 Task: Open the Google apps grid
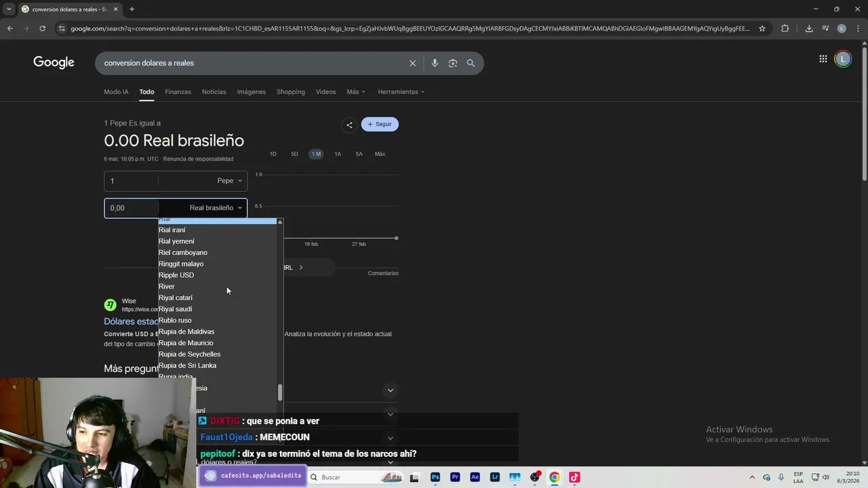coord(823,59)
